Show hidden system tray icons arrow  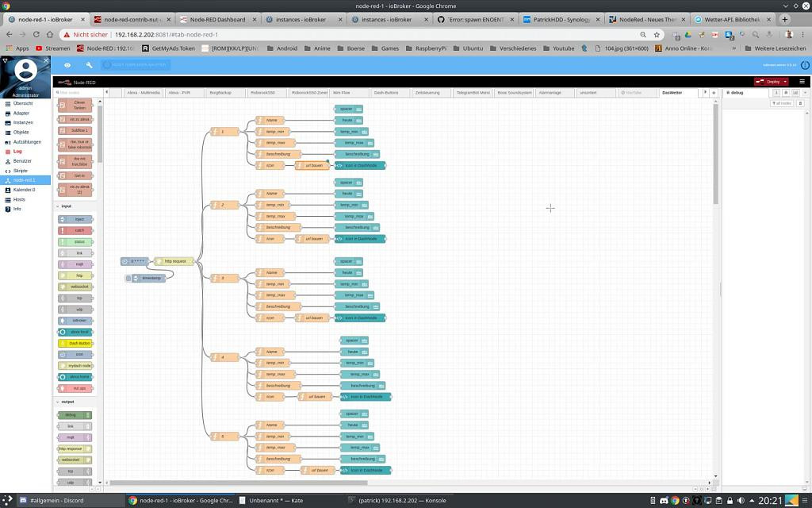pos(752,501)
